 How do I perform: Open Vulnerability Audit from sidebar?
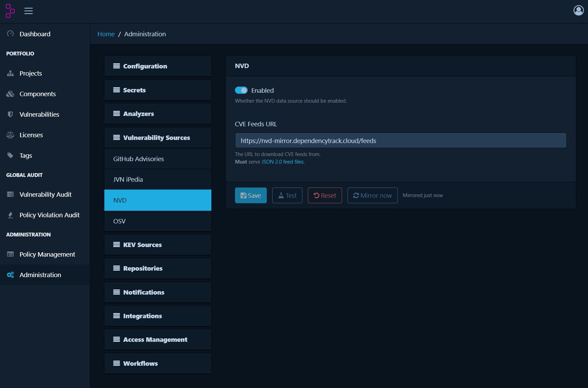click(45, 194)
